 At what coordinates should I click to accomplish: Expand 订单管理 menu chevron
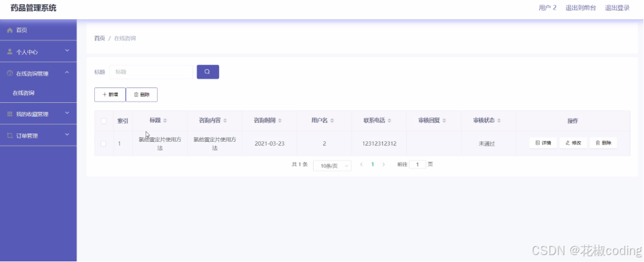pos(67,134)
